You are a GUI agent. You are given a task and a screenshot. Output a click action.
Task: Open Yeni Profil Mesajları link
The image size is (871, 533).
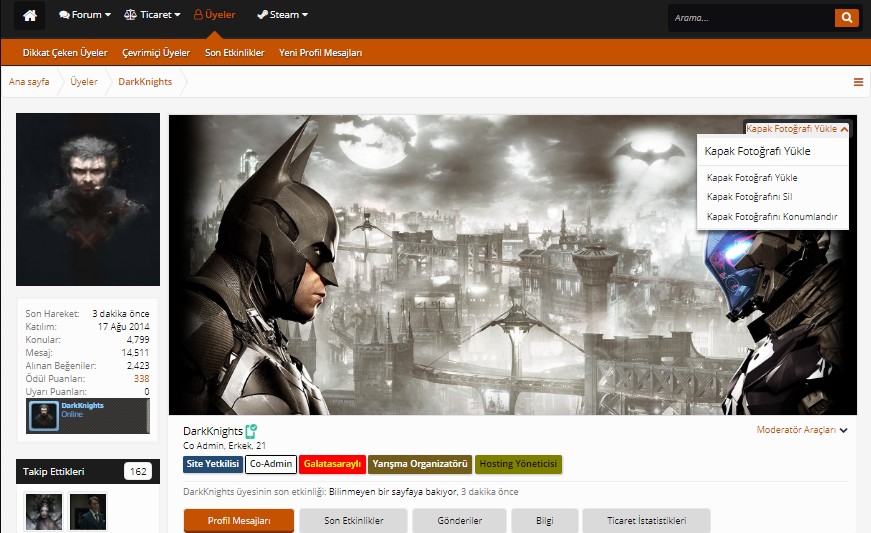[x=321, y=53]
